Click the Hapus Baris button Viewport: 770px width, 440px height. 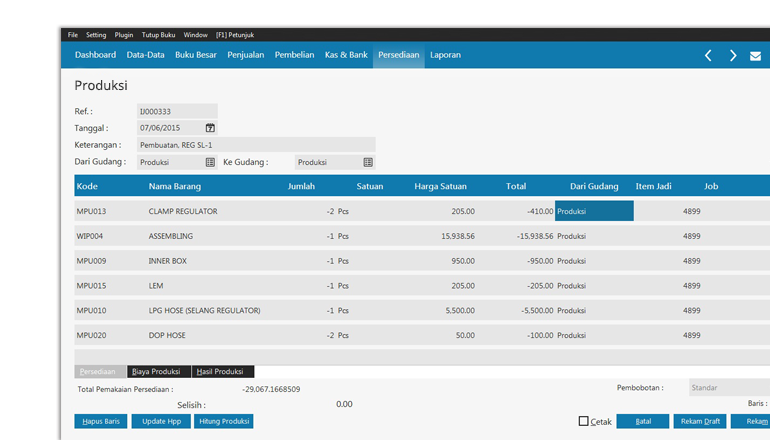(101, 421)
